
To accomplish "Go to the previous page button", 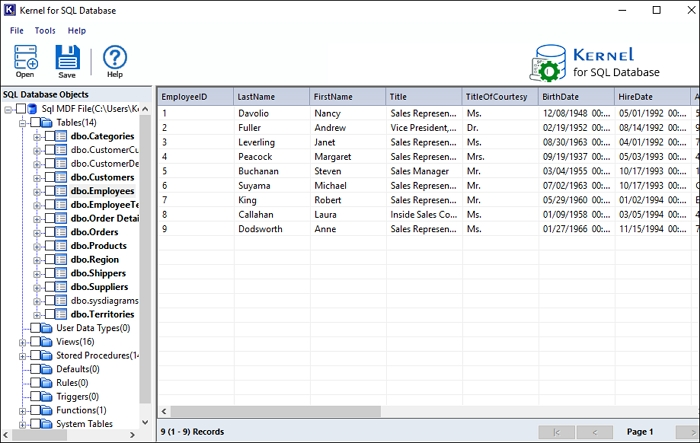I will pyautogui.click(x=595, y=432).
